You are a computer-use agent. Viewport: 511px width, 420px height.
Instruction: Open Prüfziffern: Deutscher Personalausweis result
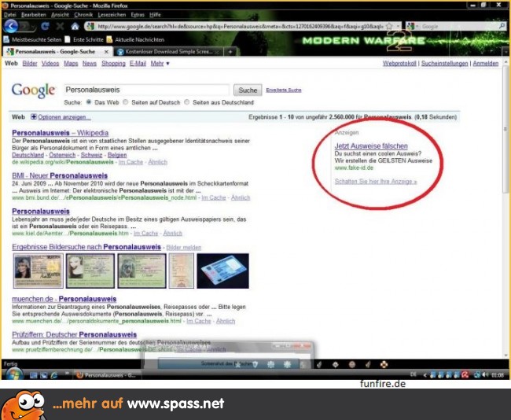[75, 334]
